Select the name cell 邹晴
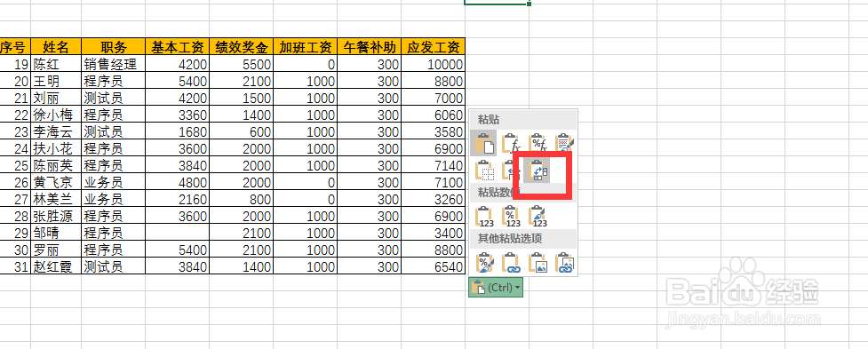 pos(56,233)
